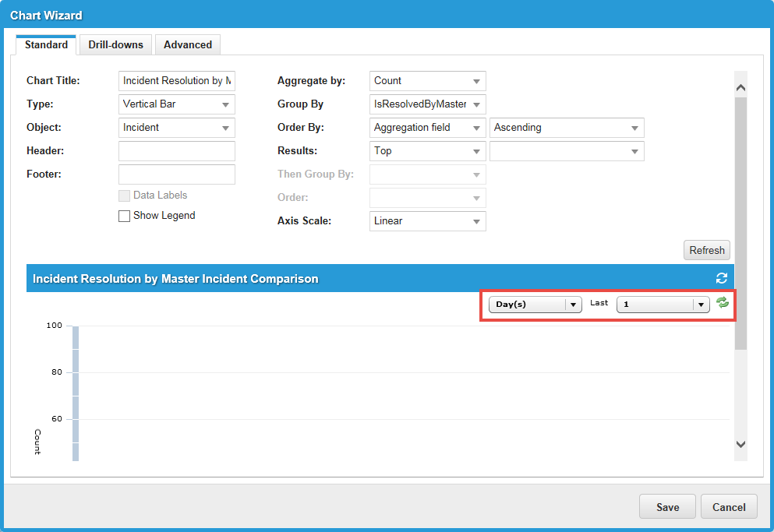Switch to the Drill-downs tab
Viewport: 774px width, 532px height.
point(115,45)
